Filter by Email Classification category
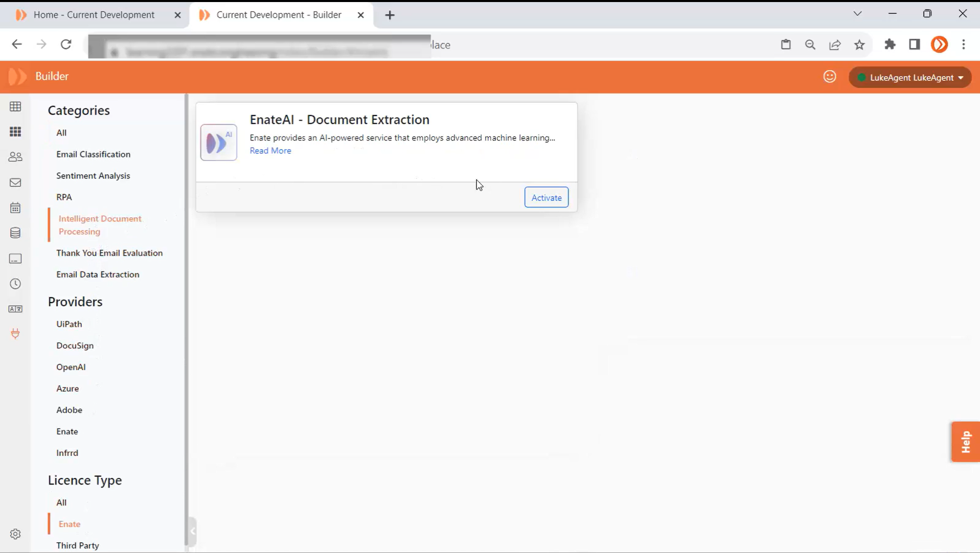Viewport: 980px width, 553px height. pyautogui.click(x=93, y=154)
